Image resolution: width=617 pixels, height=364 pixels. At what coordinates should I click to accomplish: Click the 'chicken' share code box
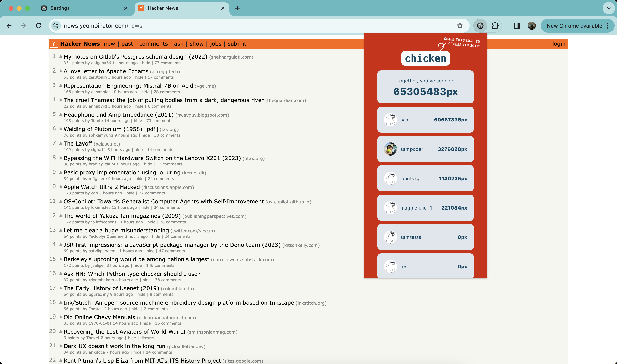(x=425, y=58)
